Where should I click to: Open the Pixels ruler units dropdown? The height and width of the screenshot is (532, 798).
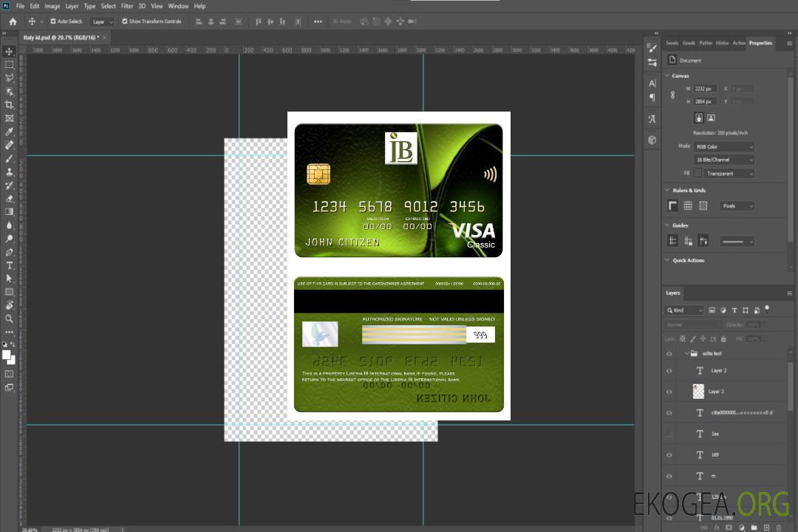click(x=737, y=205)
